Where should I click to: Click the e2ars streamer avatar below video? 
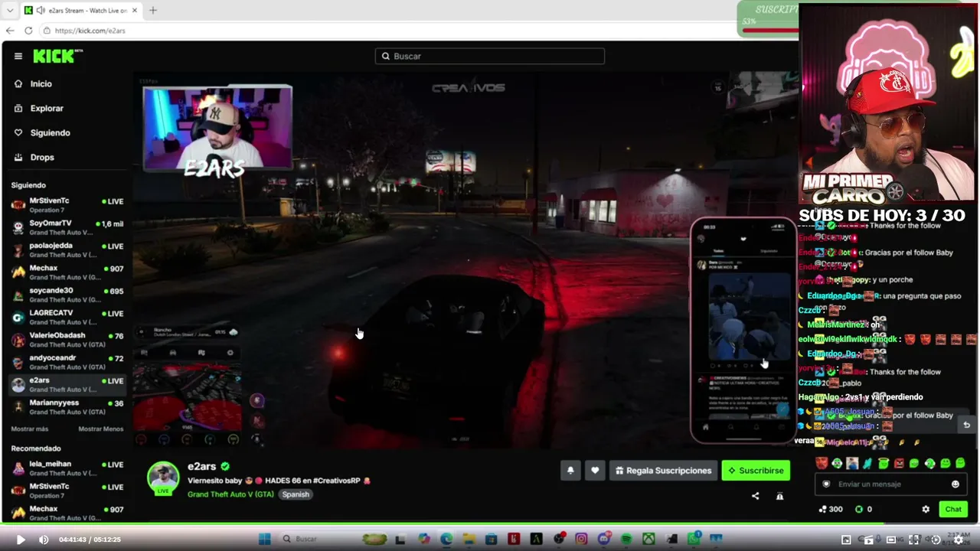(x=163, y=478)
